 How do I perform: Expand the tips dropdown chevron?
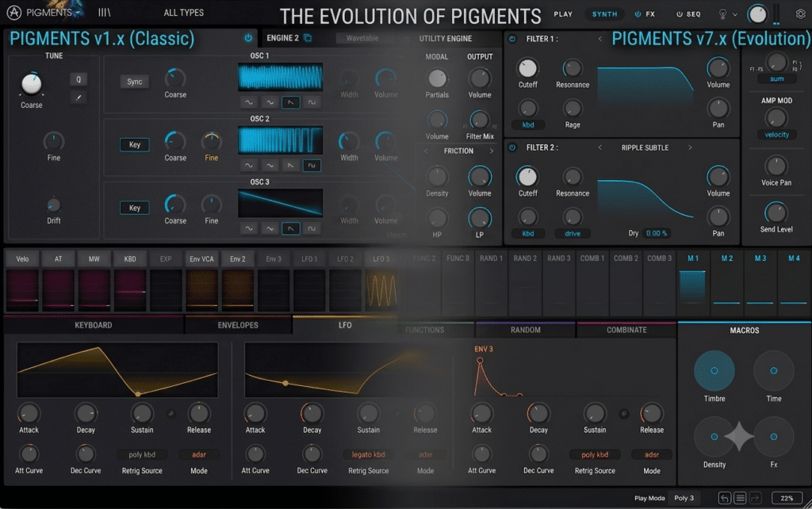coord(735,14)
